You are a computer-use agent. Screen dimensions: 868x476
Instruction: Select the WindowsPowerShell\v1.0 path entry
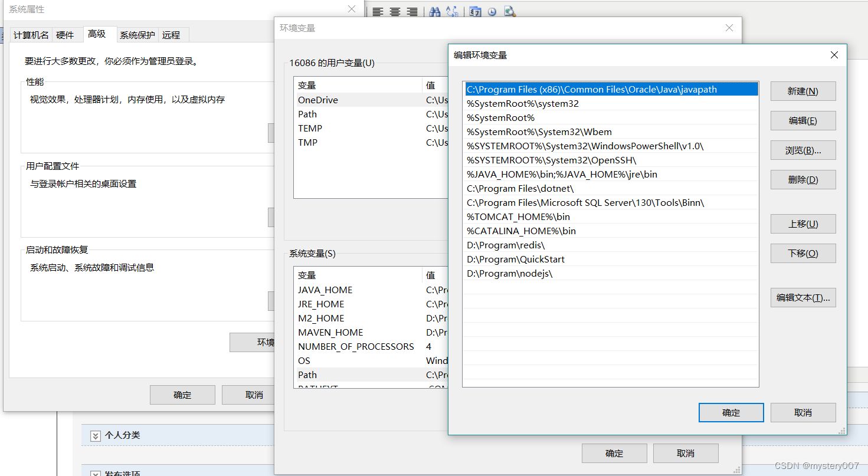[x=611, y=146]
